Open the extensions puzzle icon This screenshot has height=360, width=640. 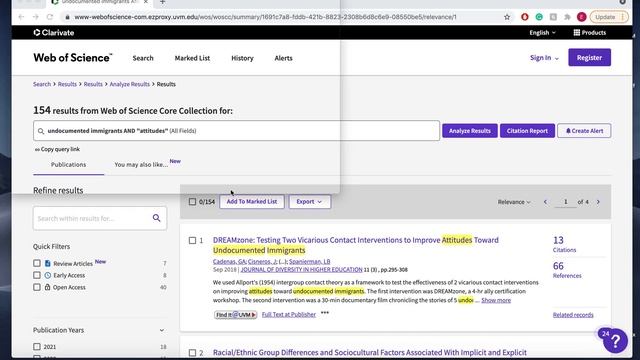pyautogui.click(x=567, y=17)
